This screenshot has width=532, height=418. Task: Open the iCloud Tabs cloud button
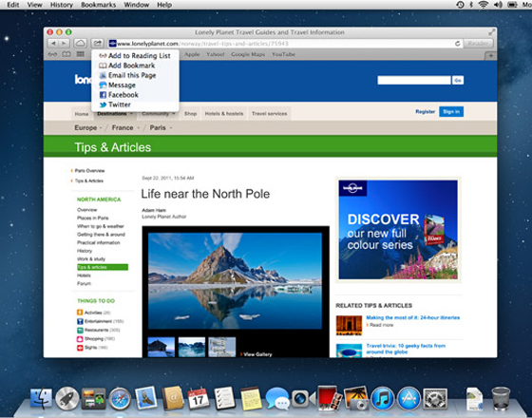tap(80, 44)
